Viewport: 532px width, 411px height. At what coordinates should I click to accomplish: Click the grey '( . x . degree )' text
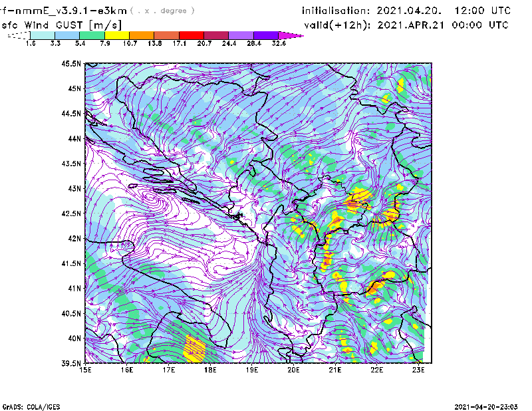point(162,11)
